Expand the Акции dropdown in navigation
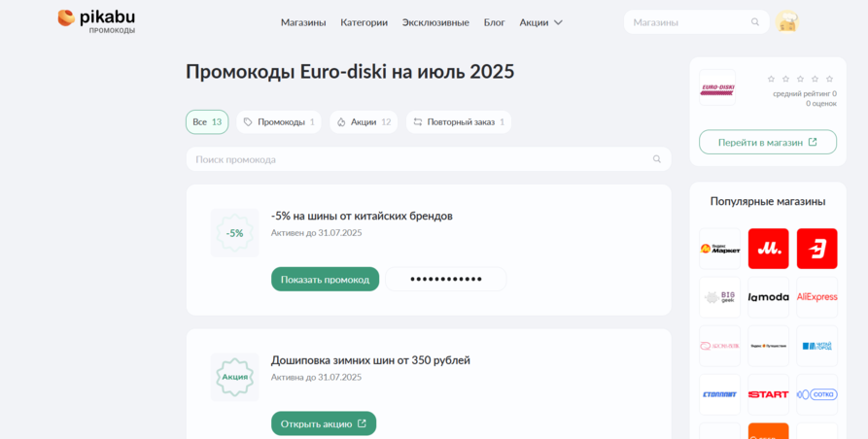Image resolution: width=868 pixels, height=439 pixels. (540, 22)
